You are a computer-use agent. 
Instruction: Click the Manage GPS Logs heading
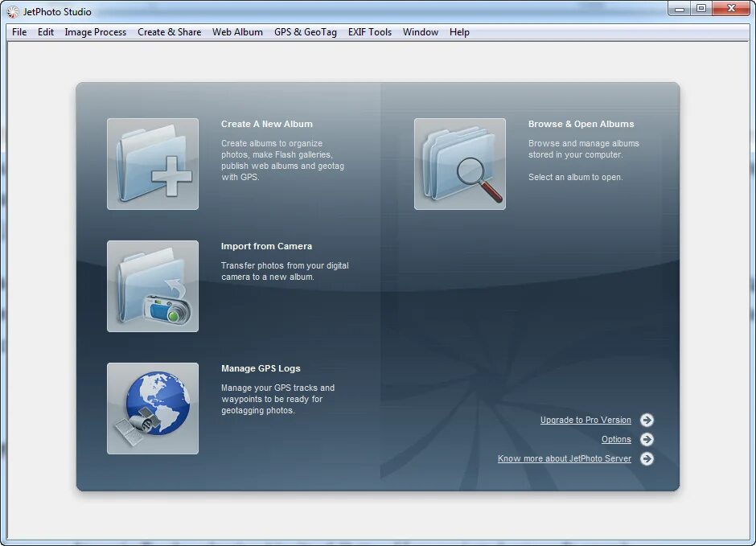point(261,368)
